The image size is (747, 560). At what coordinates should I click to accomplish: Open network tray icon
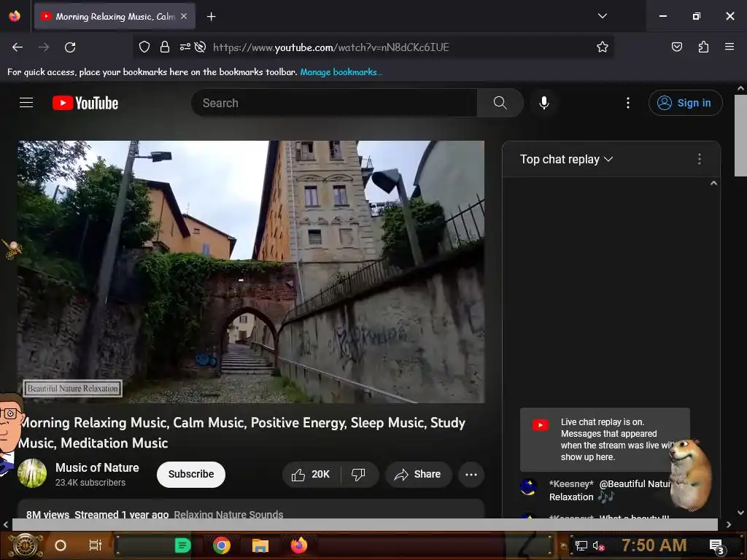click(x=581, y=545)
